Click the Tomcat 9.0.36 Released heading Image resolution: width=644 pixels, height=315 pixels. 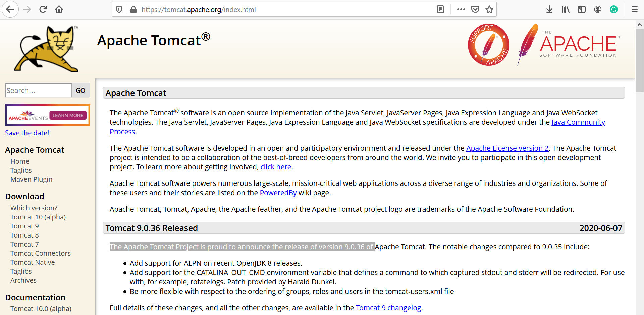tap(152, 228)
